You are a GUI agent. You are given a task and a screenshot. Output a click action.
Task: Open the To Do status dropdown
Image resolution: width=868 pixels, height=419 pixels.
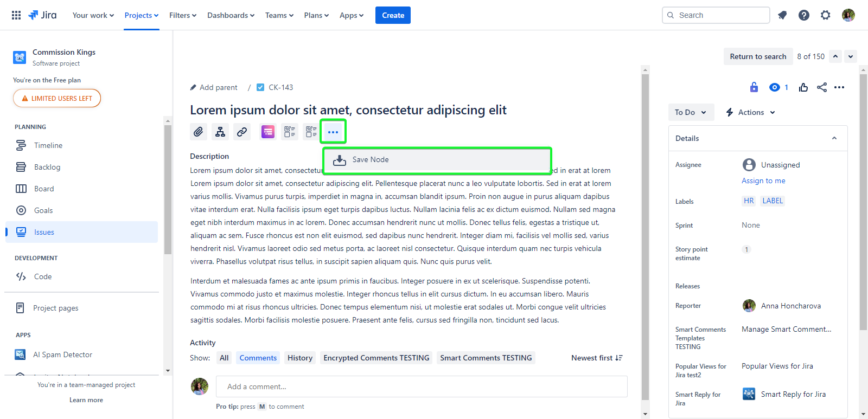pyautogui.click(x=691, y=112)
